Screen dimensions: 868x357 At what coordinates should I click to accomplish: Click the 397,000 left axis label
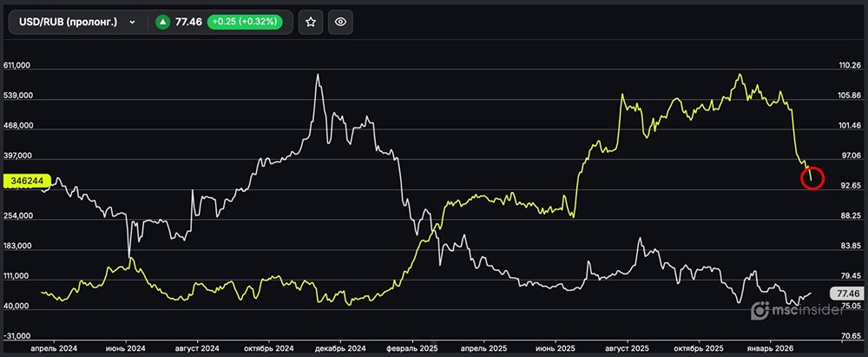[x=17, y=155]
